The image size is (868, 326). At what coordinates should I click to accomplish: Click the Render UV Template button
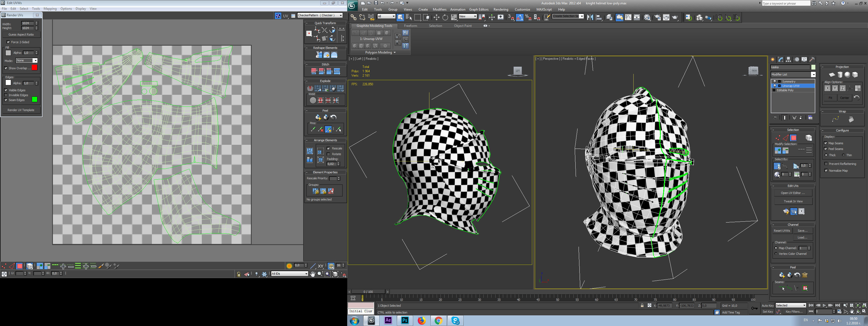[21, 110]
